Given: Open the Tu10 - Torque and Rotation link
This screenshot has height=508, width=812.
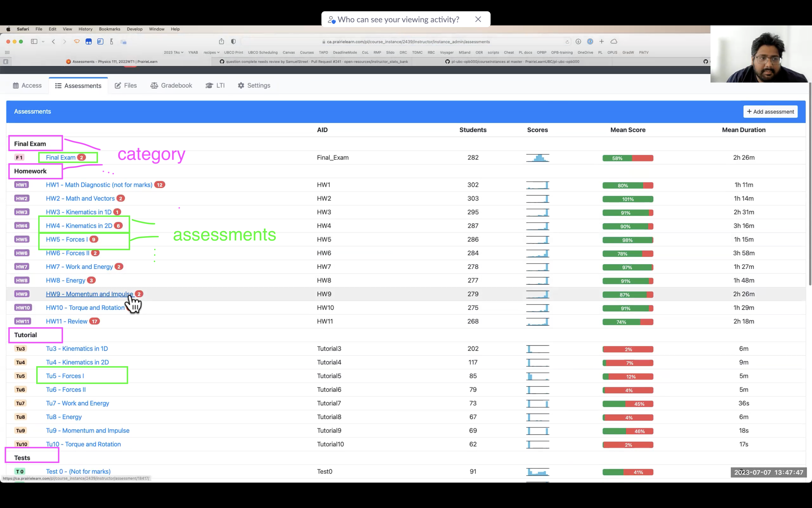Looking at the screenshot, I should click(x=83, y=444).
